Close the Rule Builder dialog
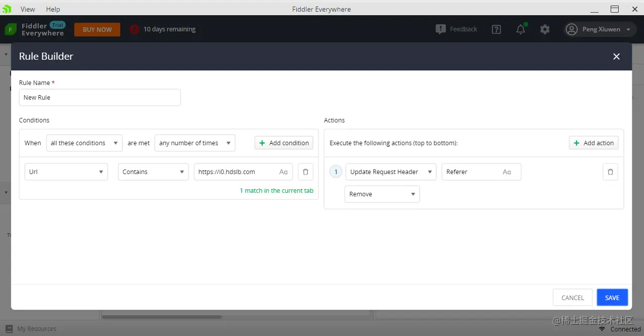The width and height of the screenshot is (644, 336). pyautogui.click(x=616, y=57)
